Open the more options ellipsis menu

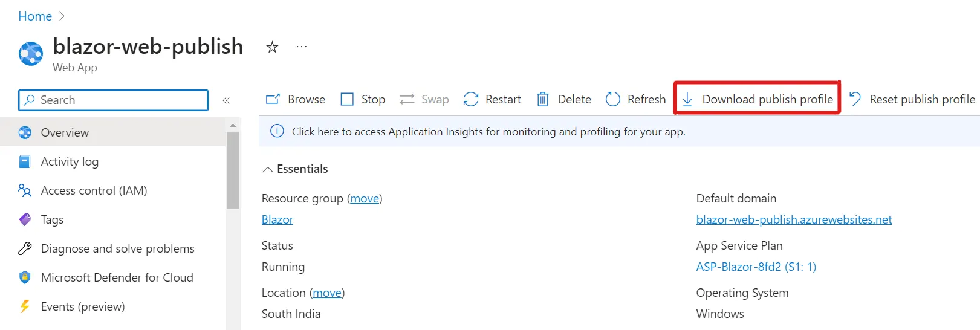coord(302,47)
